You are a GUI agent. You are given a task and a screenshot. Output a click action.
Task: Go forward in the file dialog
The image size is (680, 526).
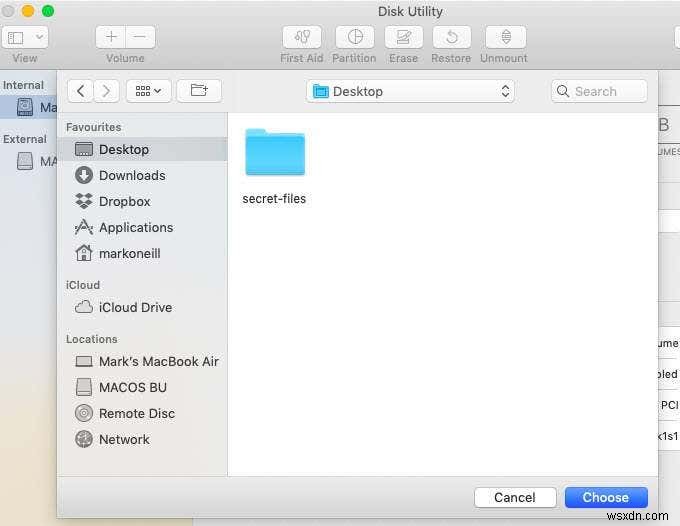[106, 91]
